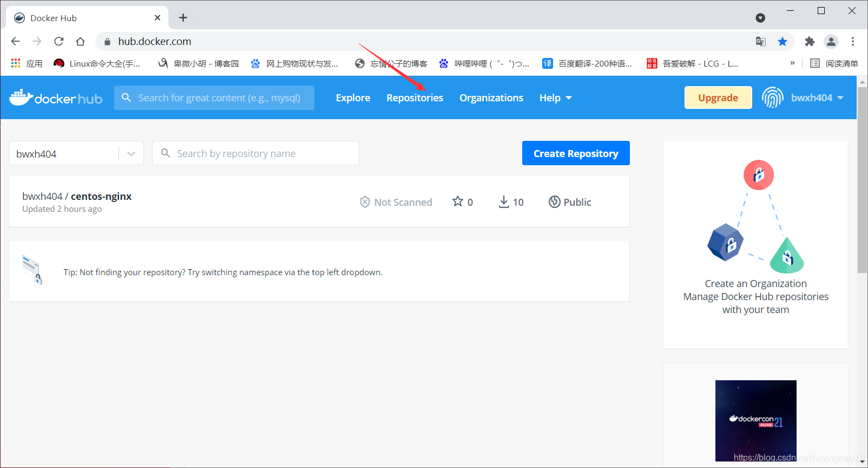Screen dimensions: 868x468
Task: Go to Explore
Action: pos(353,97)
